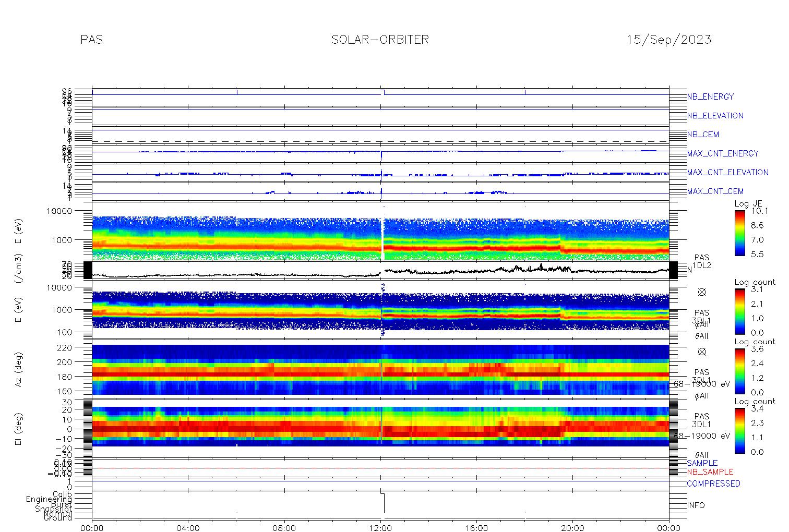Click the Log JE color bar
The image size is (789, 532).
(739, 233)
